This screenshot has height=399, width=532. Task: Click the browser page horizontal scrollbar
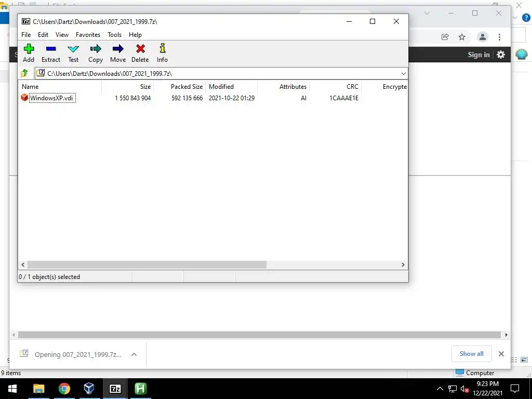pos(260,335)
